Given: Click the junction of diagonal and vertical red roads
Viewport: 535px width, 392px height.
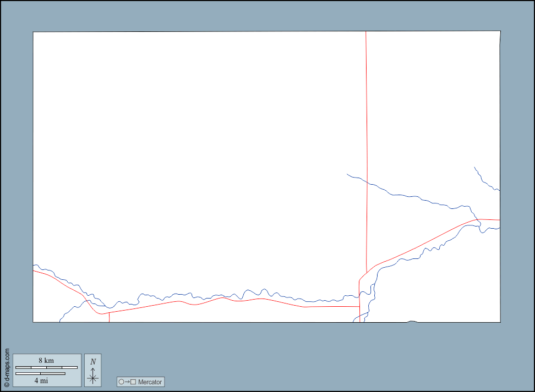Looking at the screenshot, I should (367, 273).
